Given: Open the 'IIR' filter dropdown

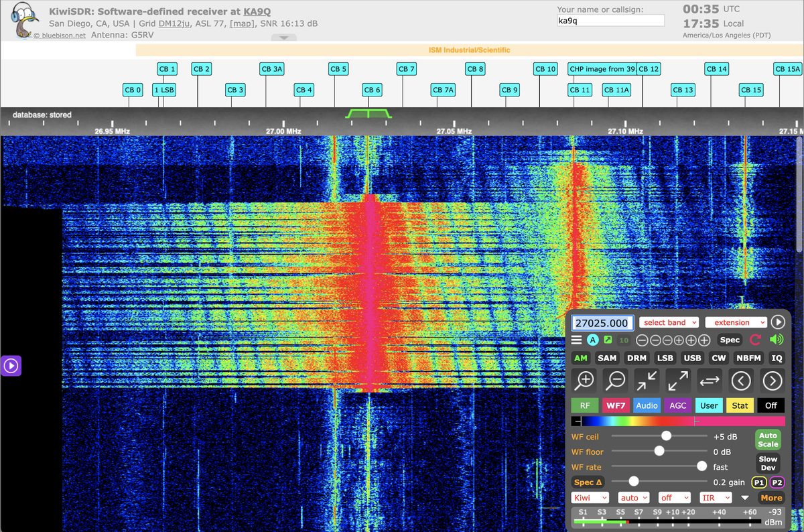Looking at the screenshot, I should 716,498.
